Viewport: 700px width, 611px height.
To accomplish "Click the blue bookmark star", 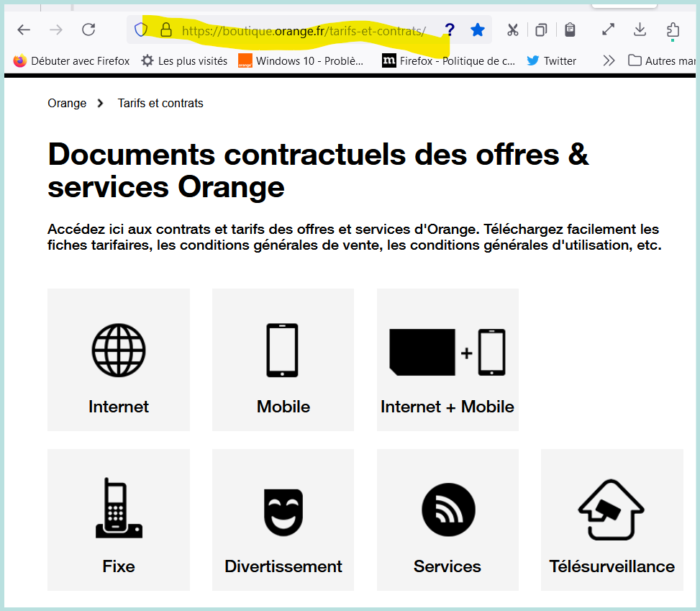I will point(477,30).
